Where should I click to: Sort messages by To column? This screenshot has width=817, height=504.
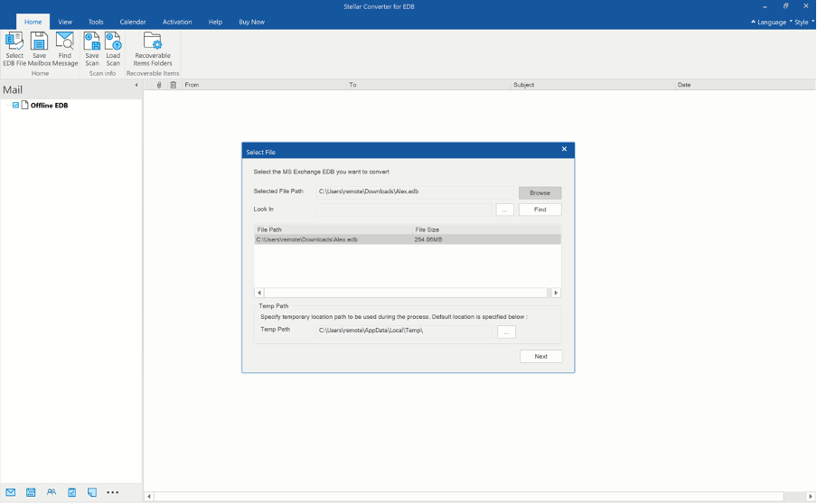click(428, 85)
